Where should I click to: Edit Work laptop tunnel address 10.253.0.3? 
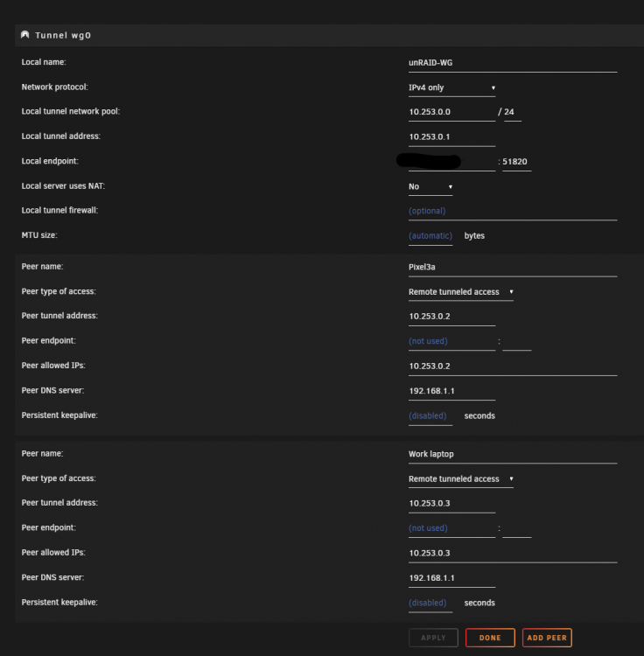point(451,504)
